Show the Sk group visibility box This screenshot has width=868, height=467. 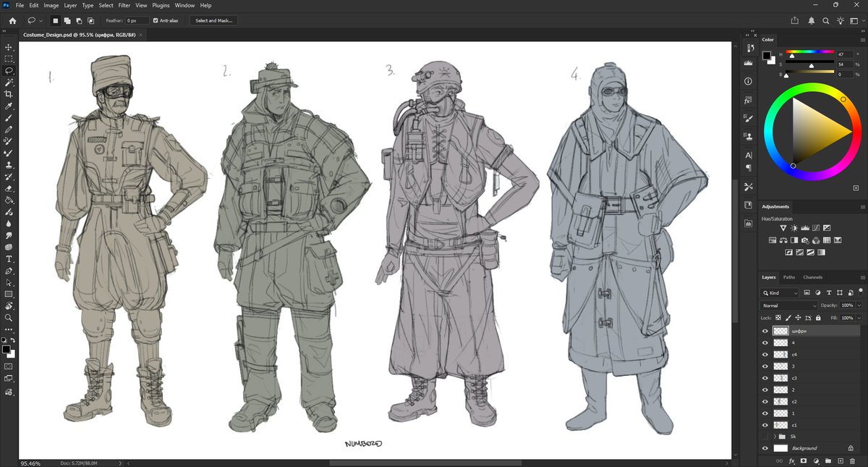click(765, 437)
